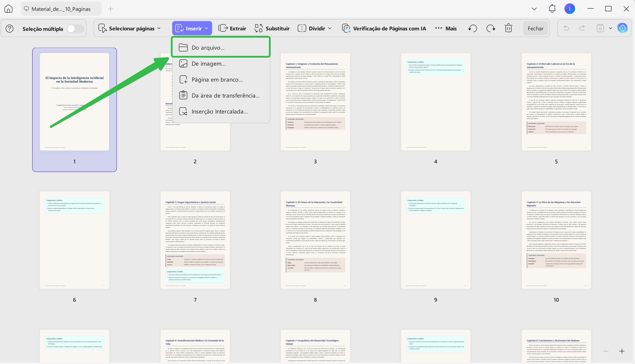This screenshot has width=635, height=364.
Task: Click the save disk icon
Action: pos(600,28)
